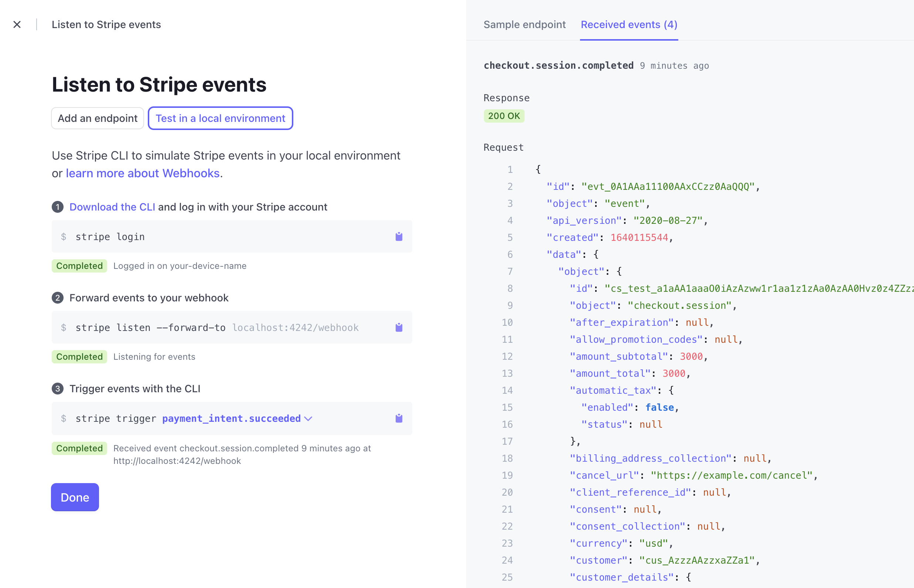The width and height of the screenshot is (914, 588).
Task: Click the Forward events to your webhook heading
Action: (149, 297)
